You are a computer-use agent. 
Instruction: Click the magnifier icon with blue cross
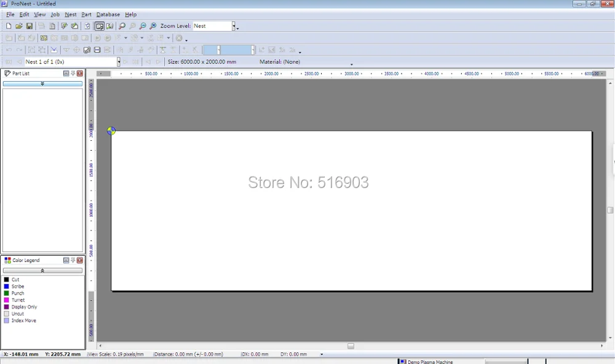(x=153, y=26)
